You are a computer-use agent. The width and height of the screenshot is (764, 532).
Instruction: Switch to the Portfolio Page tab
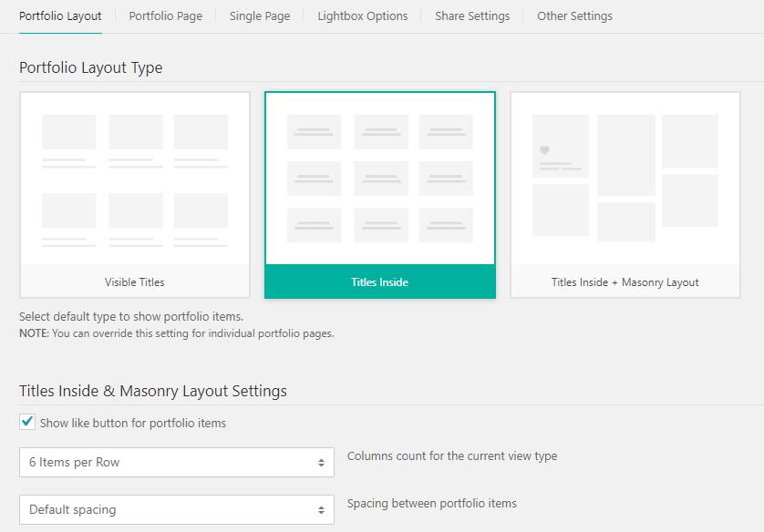166,16
